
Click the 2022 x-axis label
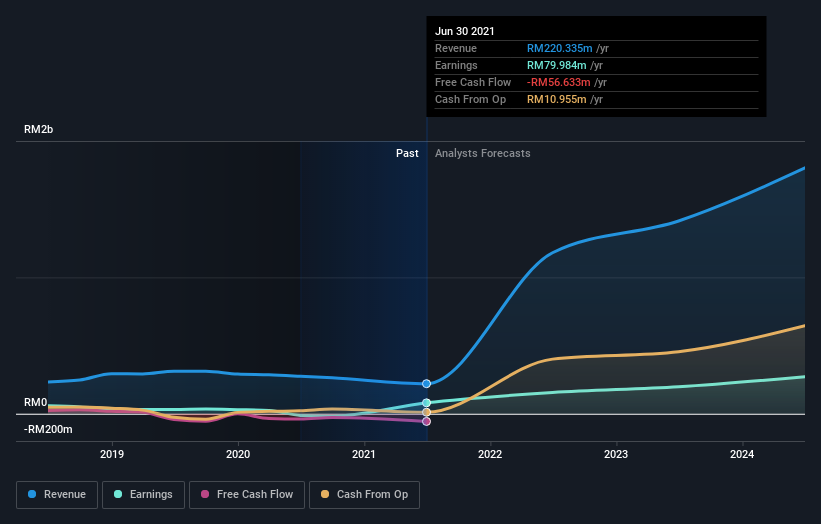490,454
